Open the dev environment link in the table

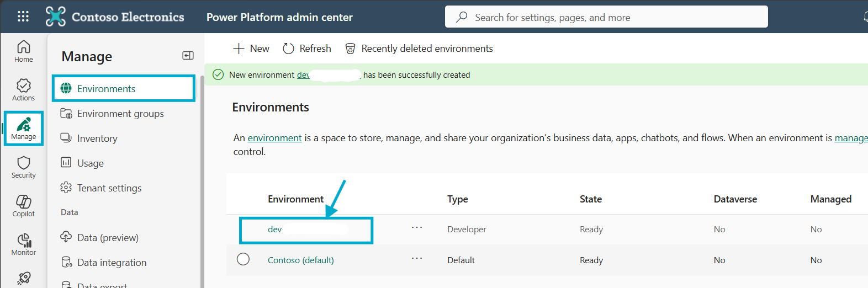(275, 230)
